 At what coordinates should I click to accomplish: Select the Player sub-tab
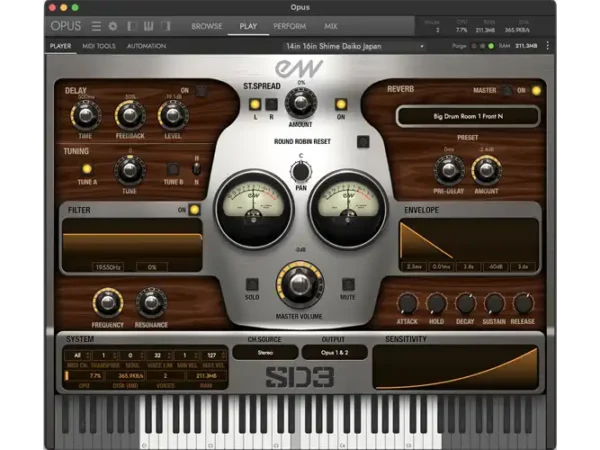click(60, 46)
